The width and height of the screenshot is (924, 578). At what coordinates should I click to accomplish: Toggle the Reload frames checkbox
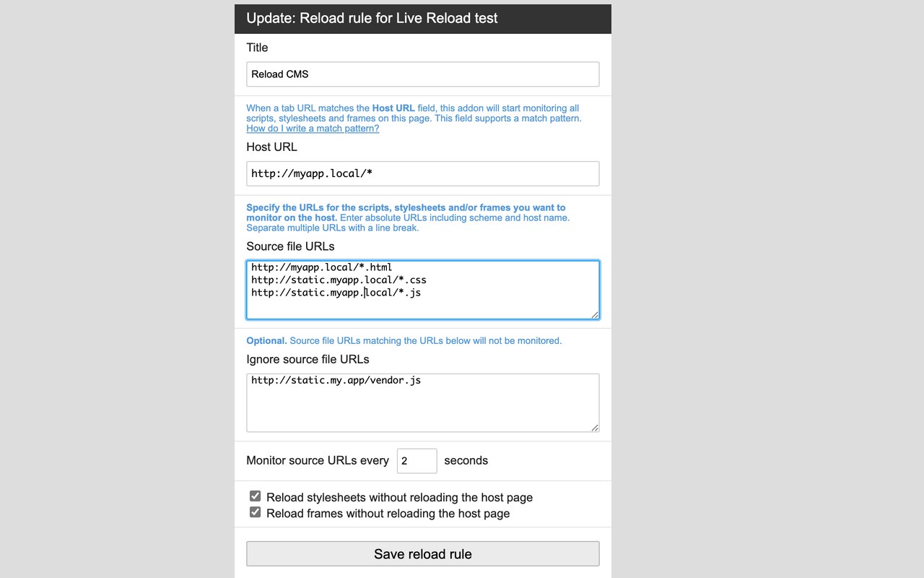pyautogui.click(x=255, y=512)
